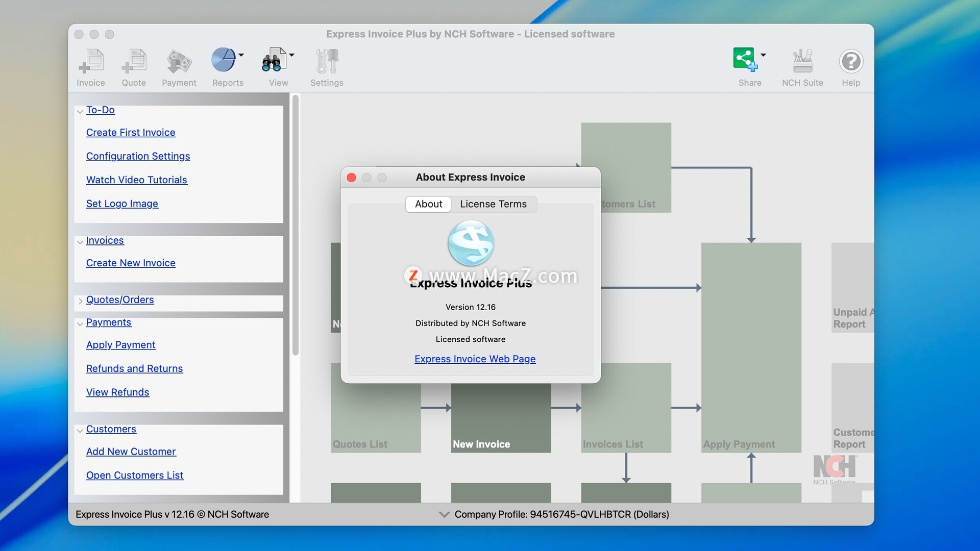Collapse the To-Do section chevron
This screenshot has width=980, height=551.
tap(80, 111)
